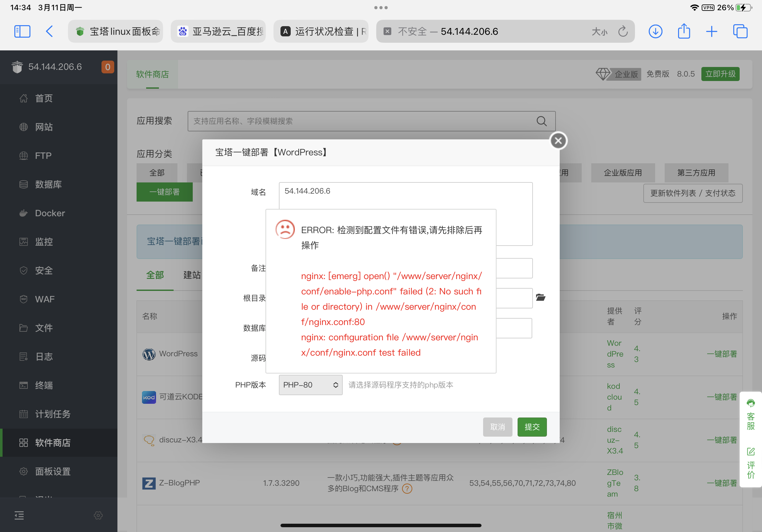Open 评价 feedback widget

(751, 463)
